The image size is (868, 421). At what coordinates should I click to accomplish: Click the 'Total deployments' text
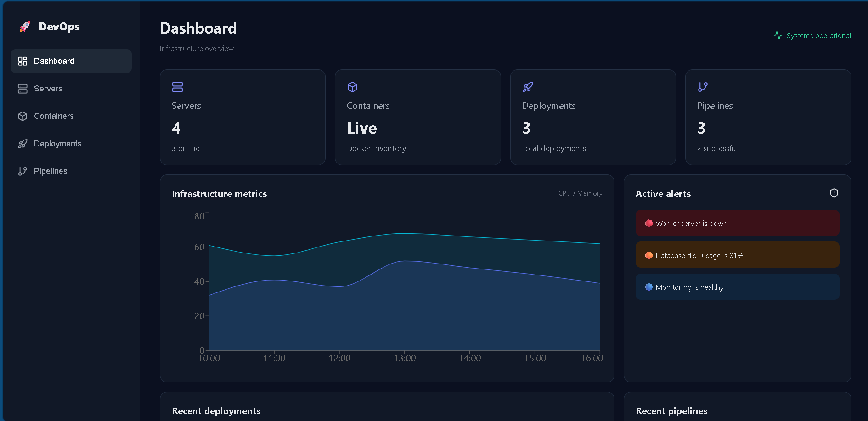pos(554,148)
